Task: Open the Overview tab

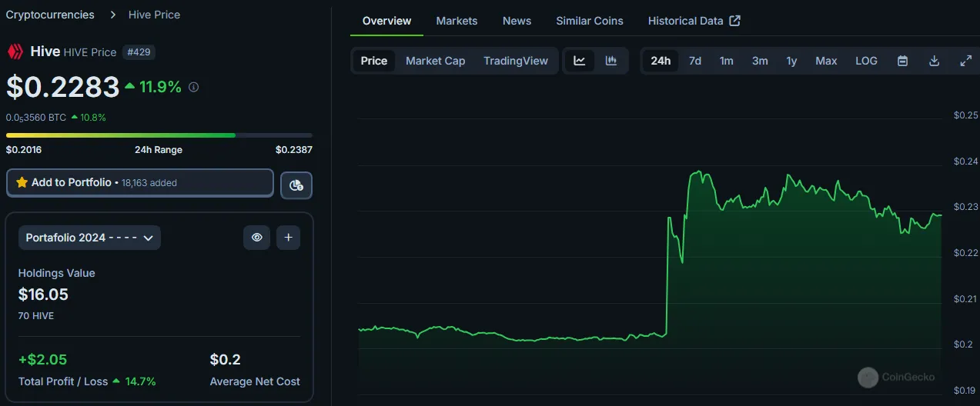Action: (386, 21)
